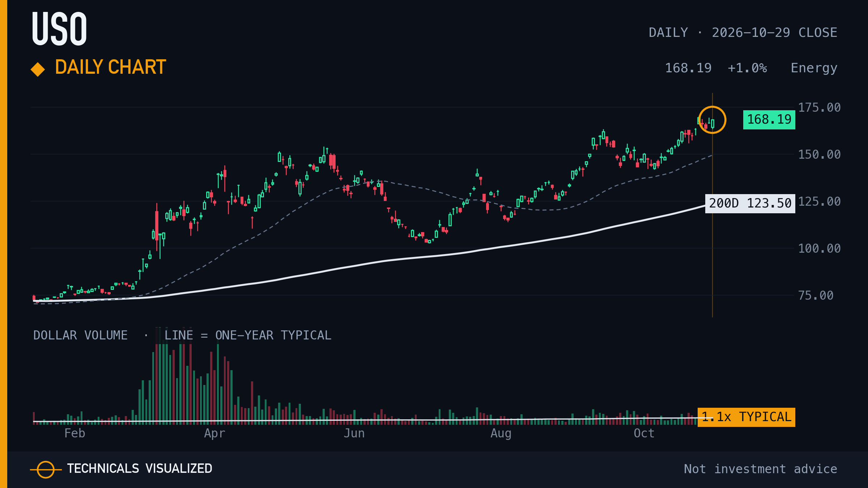The image size is (868, 488).
Task: Click the USO ticker title
Action: pyautogui.click(x=60, y=29)
